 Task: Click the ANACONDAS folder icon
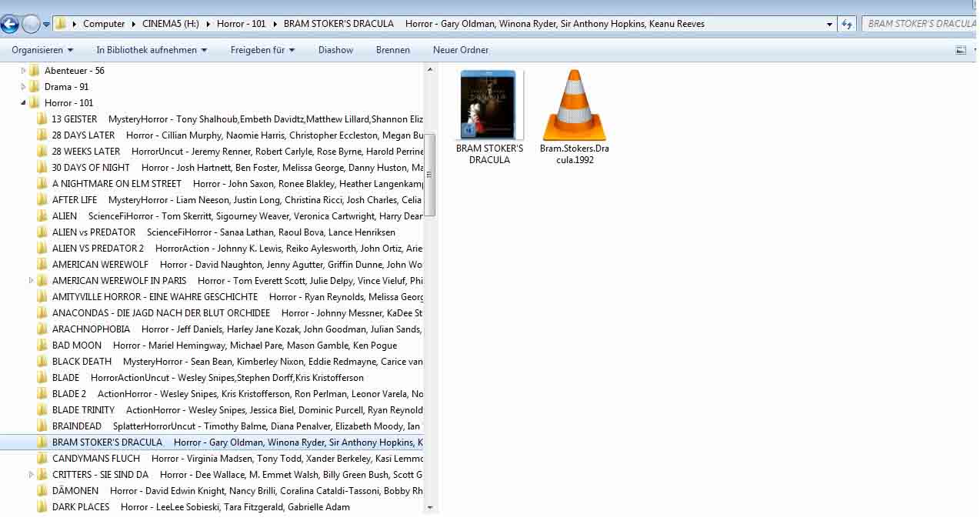42,313
